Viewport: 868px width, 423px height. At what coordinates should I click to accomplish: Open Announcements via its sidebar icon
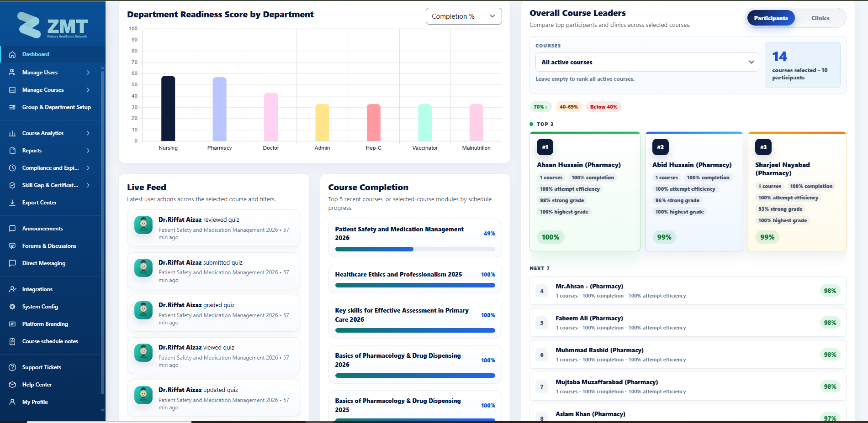[x=12, y=229]
